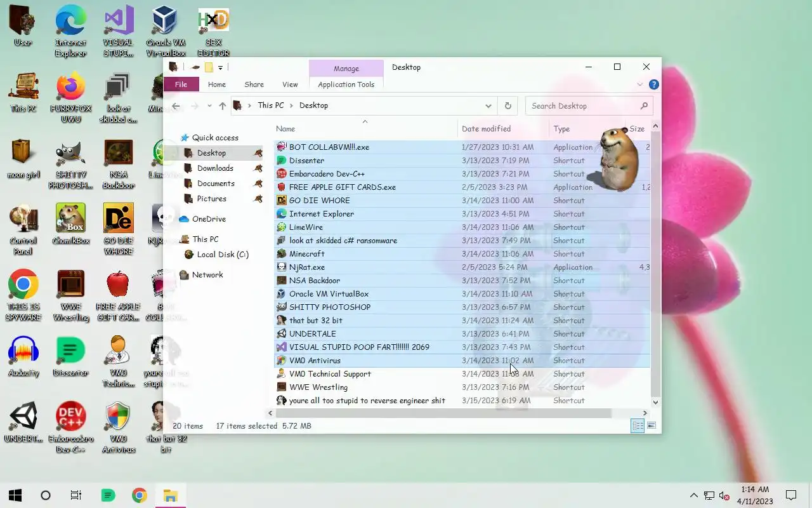Image resolution: width=812 pixels, height=508 pixels.
Task: Open the notification center icon
Action: [x=791, y=495]
